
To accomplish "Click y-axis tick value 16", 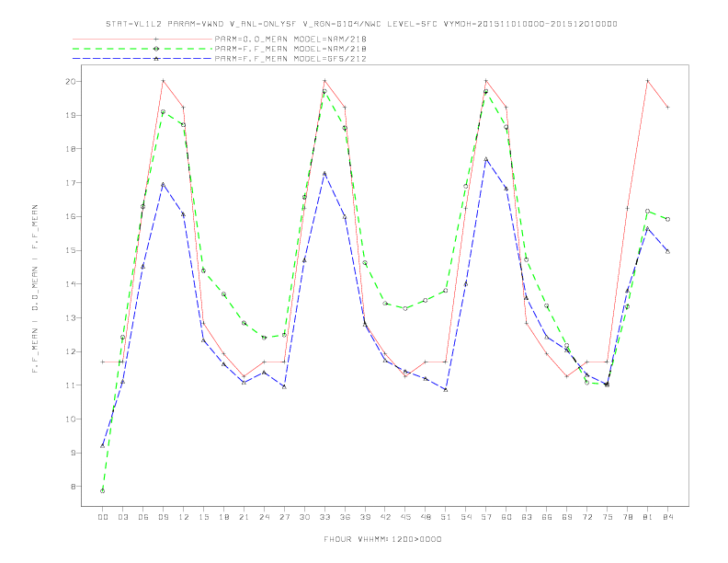I will coord(71,216).
